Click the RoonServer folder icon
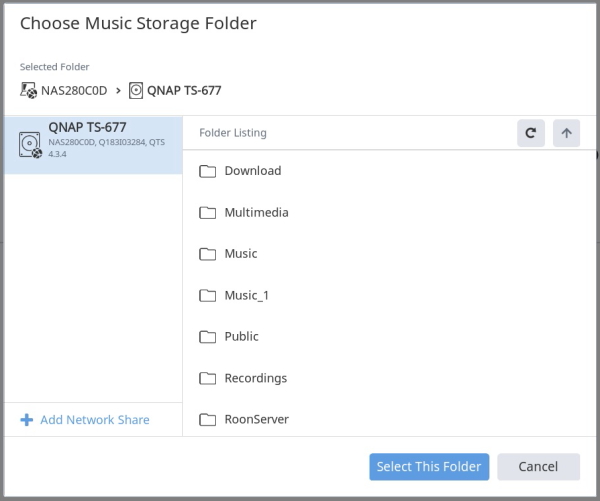Viewport: 600px width, 501px height. [207, 419]
